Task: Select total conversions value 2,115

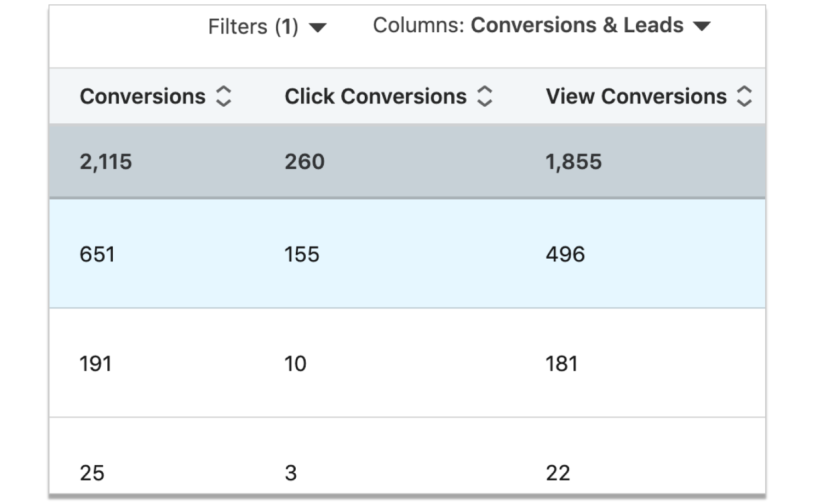Action: click(x=106, y=162)
